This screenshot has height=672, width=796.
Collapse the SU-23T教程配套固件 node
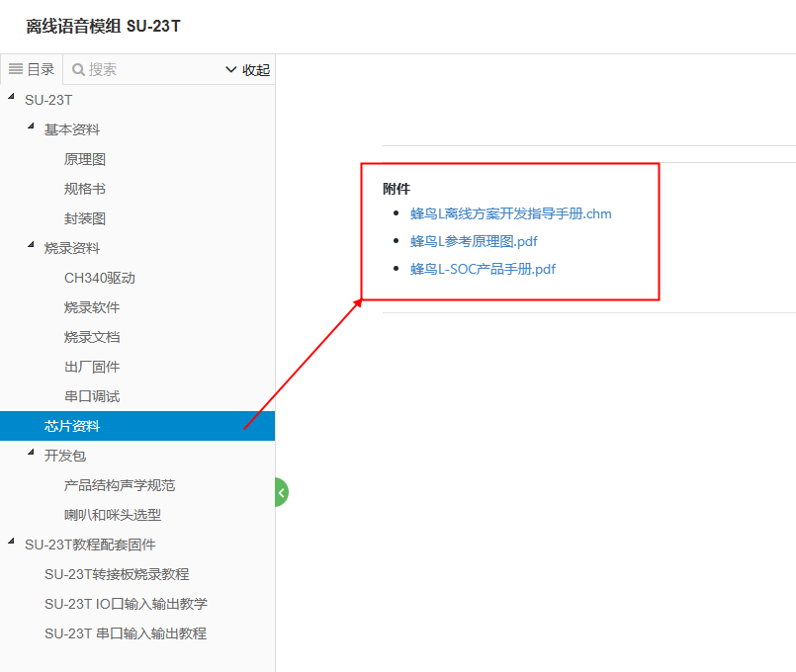click(11, 542)
